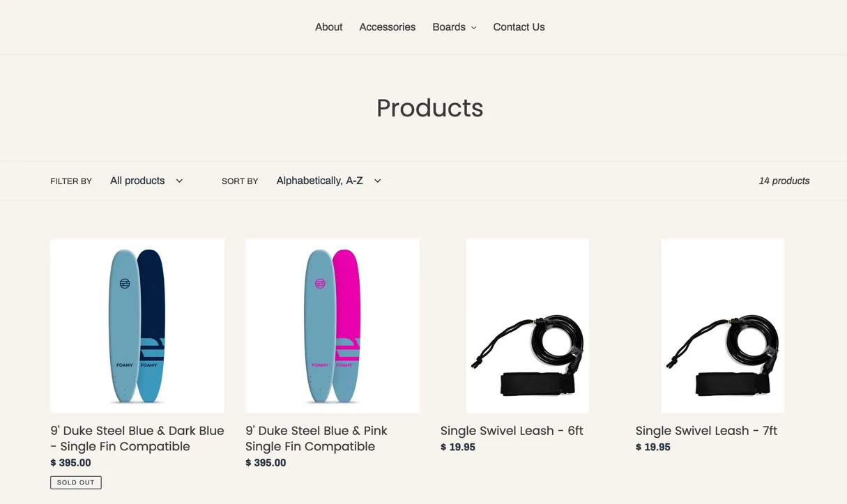Click the Products page heading
Screen dimensions: 847x504
[x=429, y=108]
